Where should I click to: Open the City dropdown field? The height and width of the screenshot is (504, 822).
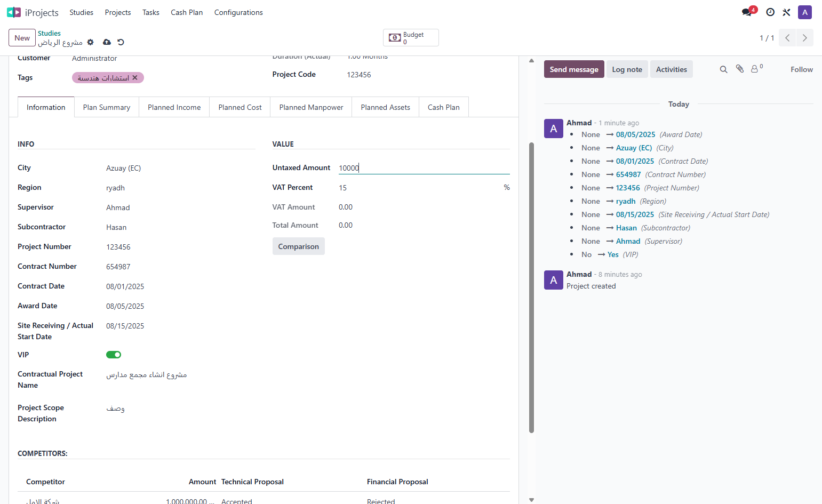click(180, 168)
